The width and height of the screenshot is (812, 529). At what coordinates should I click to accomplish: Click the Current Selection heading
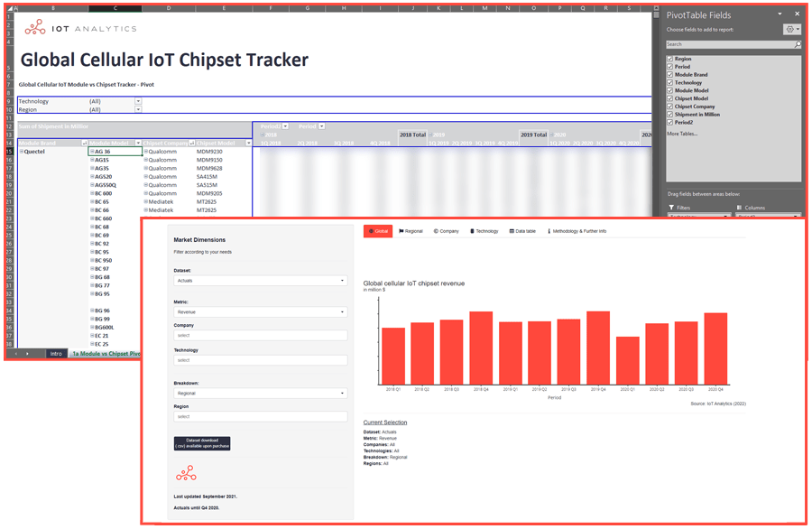click(385, 422)
